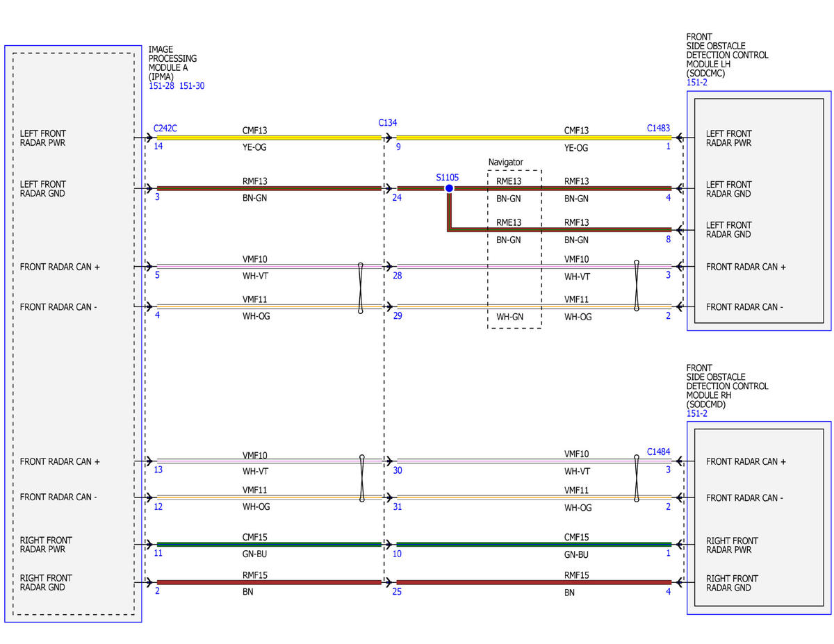Open 151-2 link under SODCMD module
The width and height of the screenshot is (834, 644).
[x=697, y=413]
